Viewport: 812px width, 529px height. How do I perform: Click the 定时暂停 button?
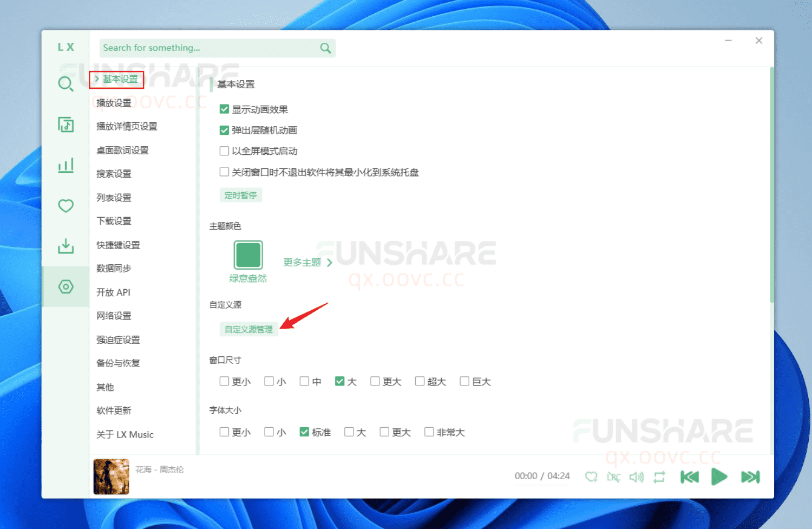tap(241, 195)
